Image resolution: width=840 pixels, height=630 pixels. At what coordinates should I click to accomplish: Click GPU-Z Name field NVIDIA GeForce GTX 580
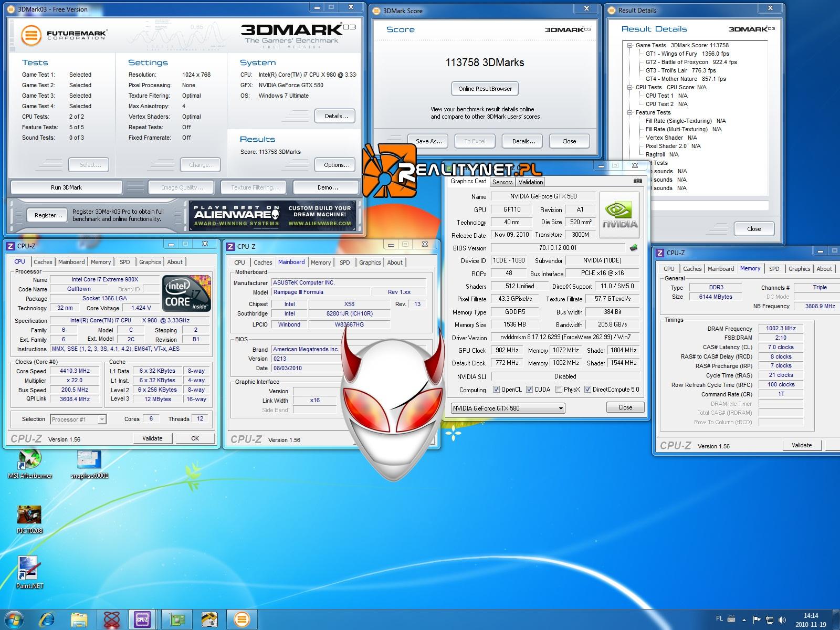point(543,196)
